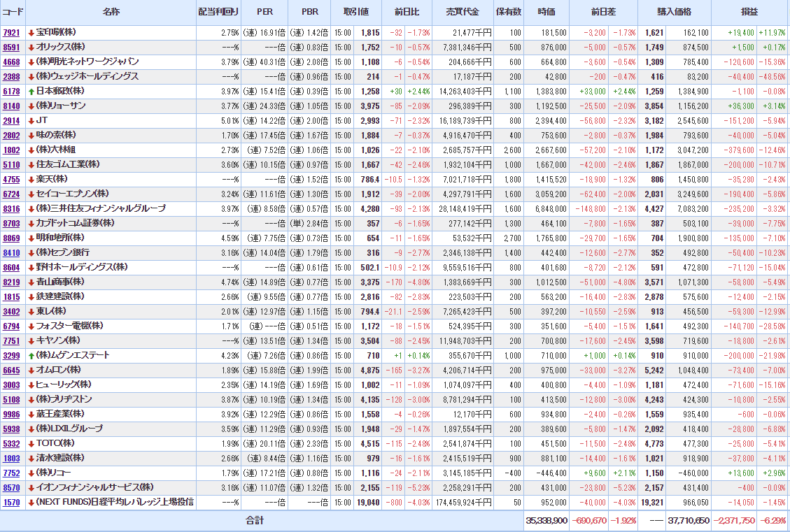Click the green up arrow beside ムゲンエステート
This screenshot has height=532, width=790.
point(31,356)
